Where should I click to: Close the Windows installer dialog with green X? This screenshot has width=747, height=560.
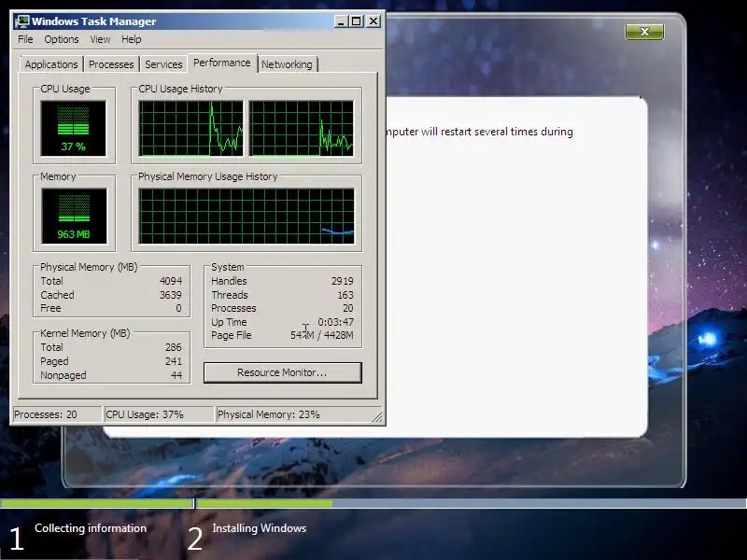click(x=644, y=32)
